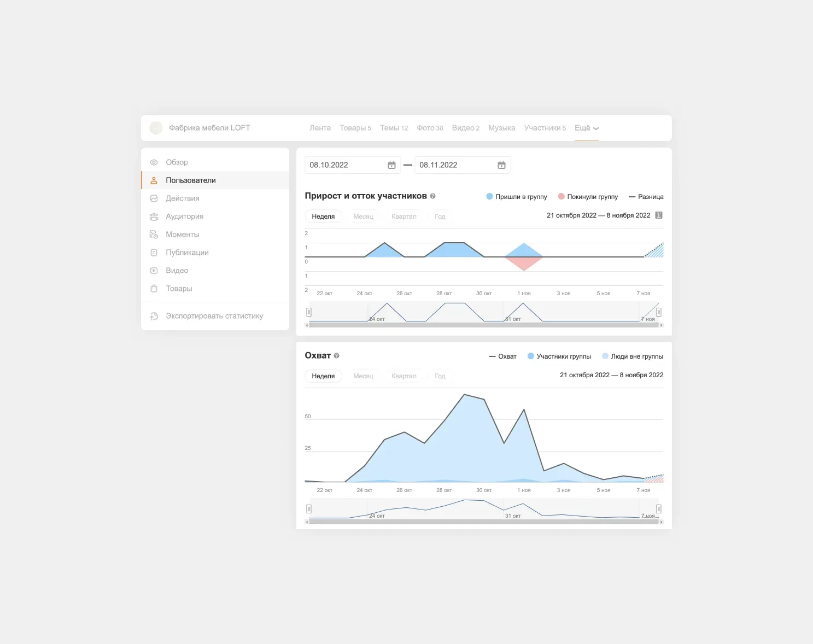Open Аудитория via its people icon
The width and height of the screenshot is (813, 644).
[x=154, y=216]
